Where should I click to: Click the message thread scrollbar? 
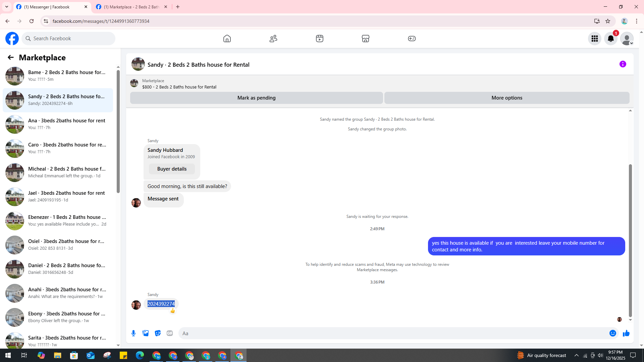coord(630,241)
